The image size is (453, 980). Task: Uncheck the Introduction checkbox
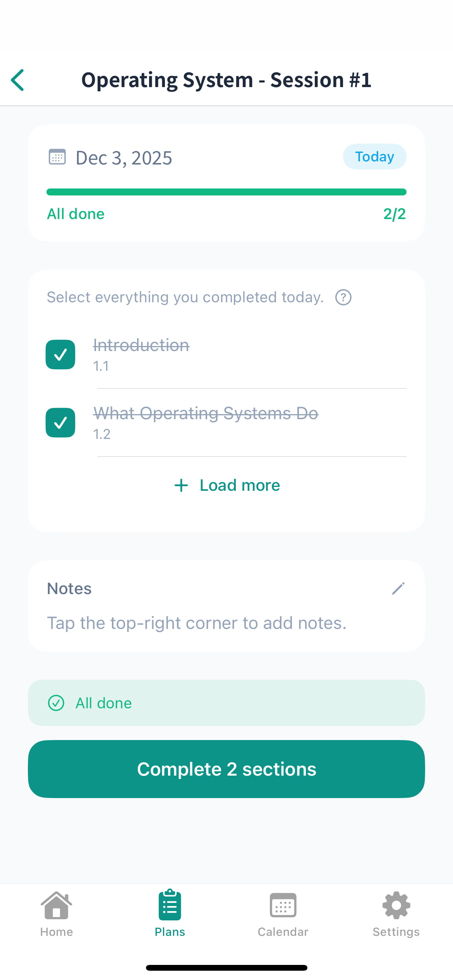(x=60, y=355)
